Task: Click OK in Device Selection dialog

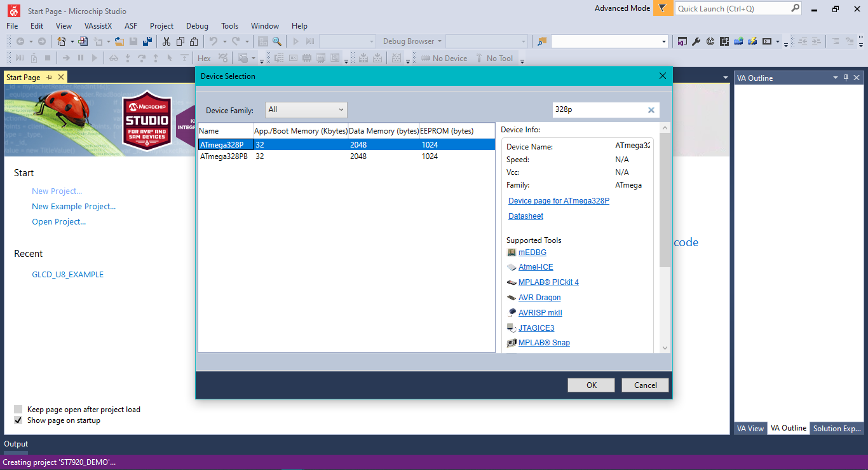Action: 592,385
